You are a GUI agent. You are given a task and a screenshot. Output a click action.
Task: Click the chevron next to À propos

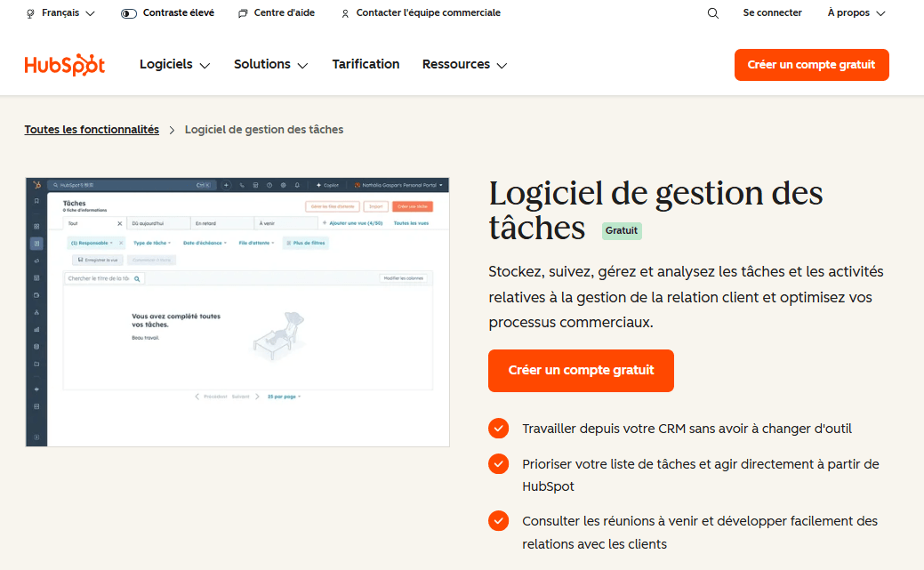[880, 13]
